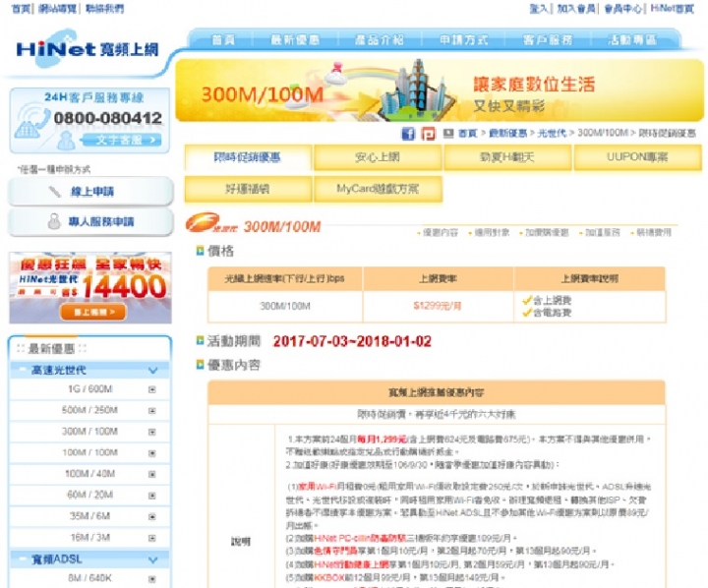The width and height of the screenshot is (708, 588).
Task: Jump to 裝機費用 anchor link
Action: 654,233
